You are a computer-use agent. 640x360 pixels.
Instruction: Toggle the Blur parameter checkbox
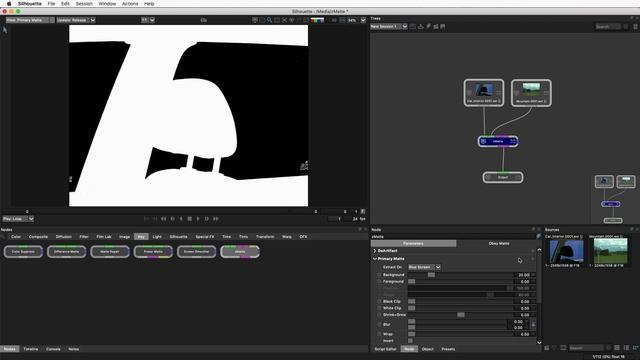(379, 324)
